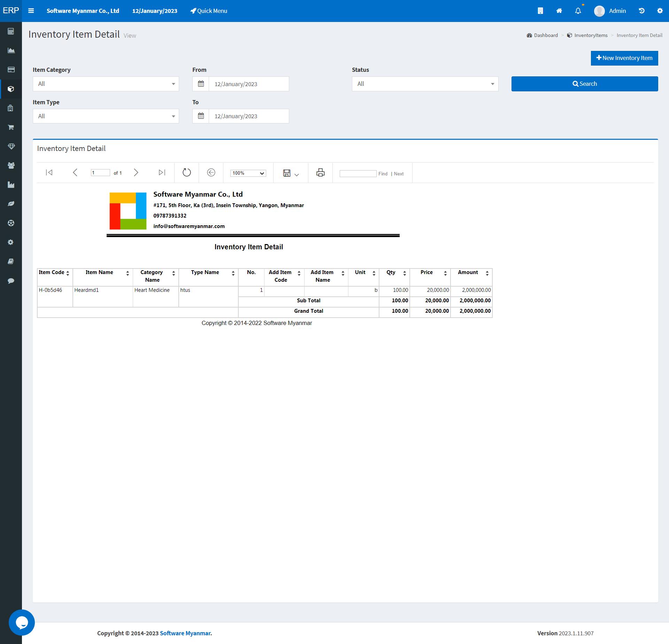The height and width of the screenshot is (644, 669).
Task: Open the shopping cart sidebar icon
Action: (x=11, y=127)
